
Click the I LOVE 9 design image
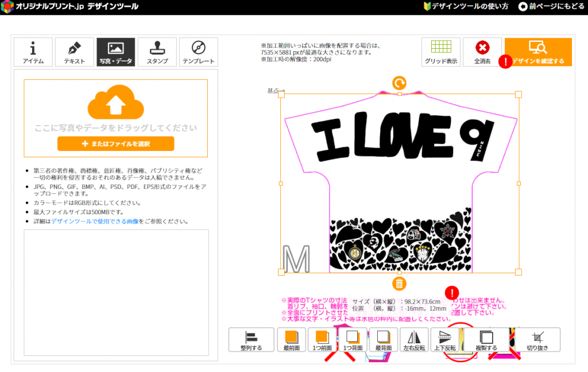[x=403, y=137]
